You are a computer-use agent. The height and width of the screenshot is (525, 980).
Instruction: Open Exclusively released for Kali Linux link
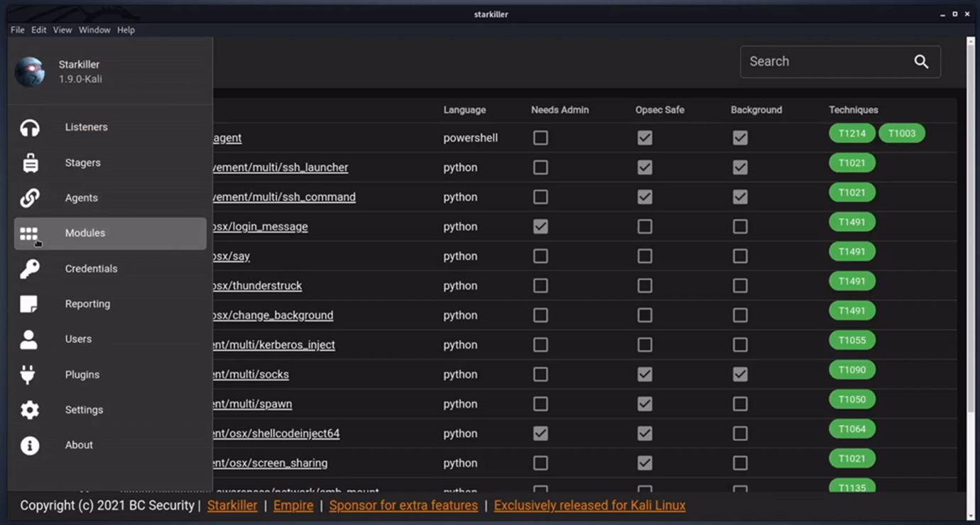point(590,506)
